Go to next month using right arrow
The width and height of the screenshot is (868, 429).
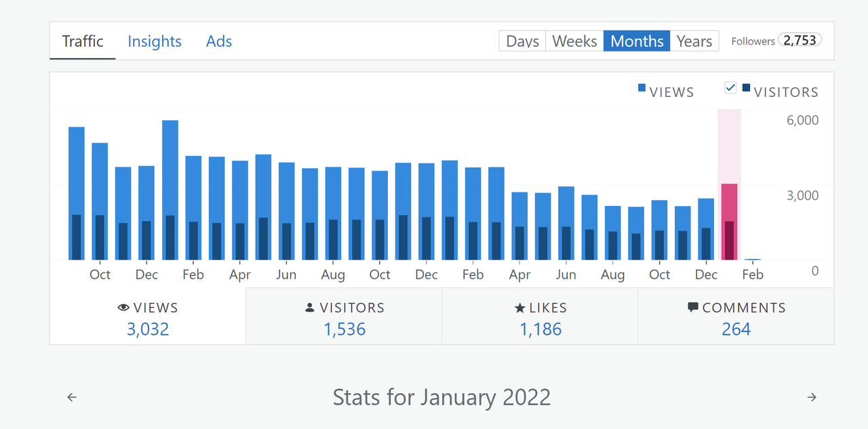point(812,397)
